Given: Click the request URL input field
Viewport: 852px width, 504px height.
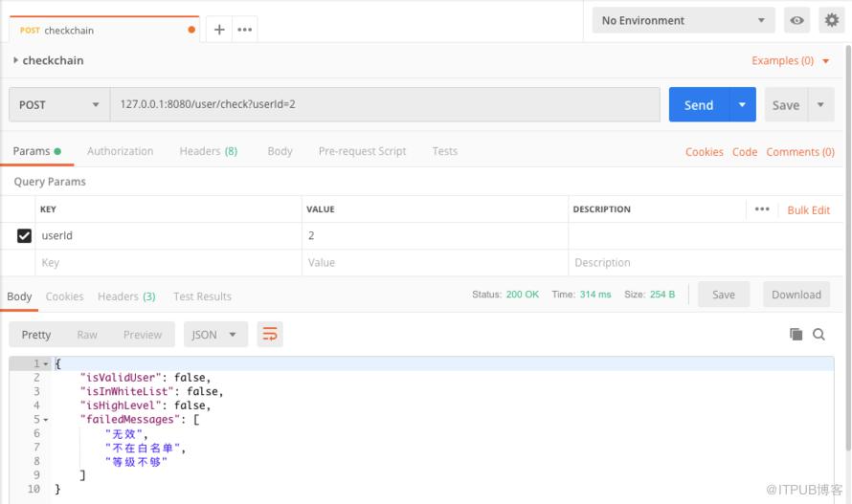Looking at the screenshot, I should coord(385,104).
